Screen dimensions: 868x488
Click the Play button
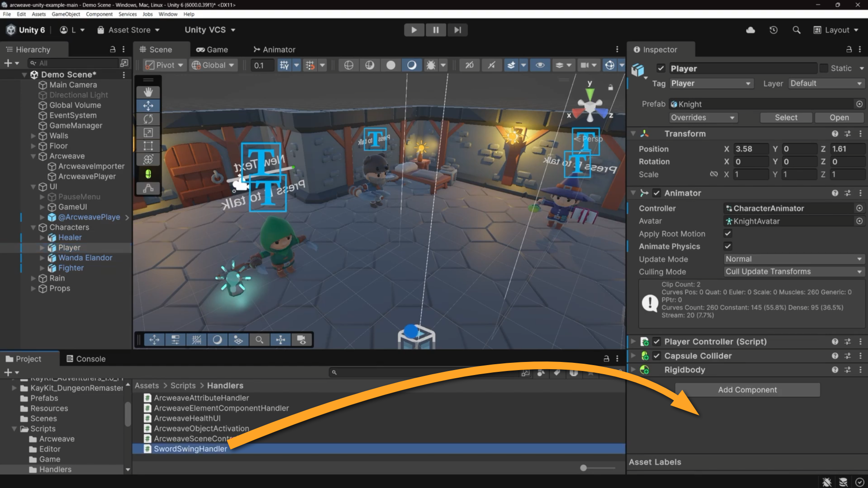coord(414,30)
